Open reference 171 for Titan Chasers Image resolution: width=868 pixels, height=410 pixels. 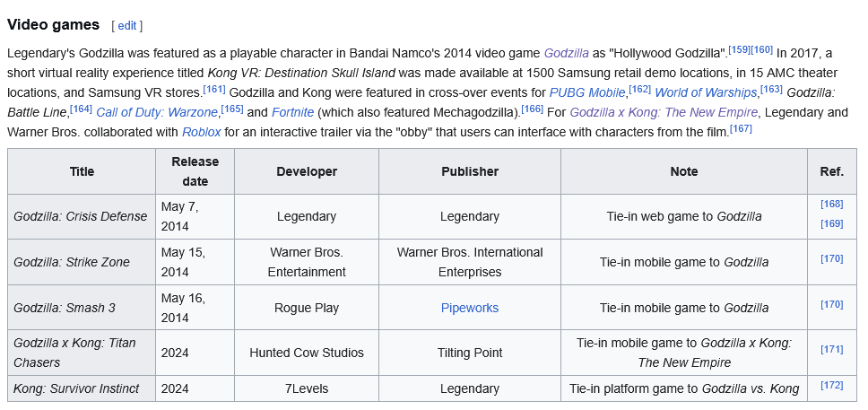831,349
